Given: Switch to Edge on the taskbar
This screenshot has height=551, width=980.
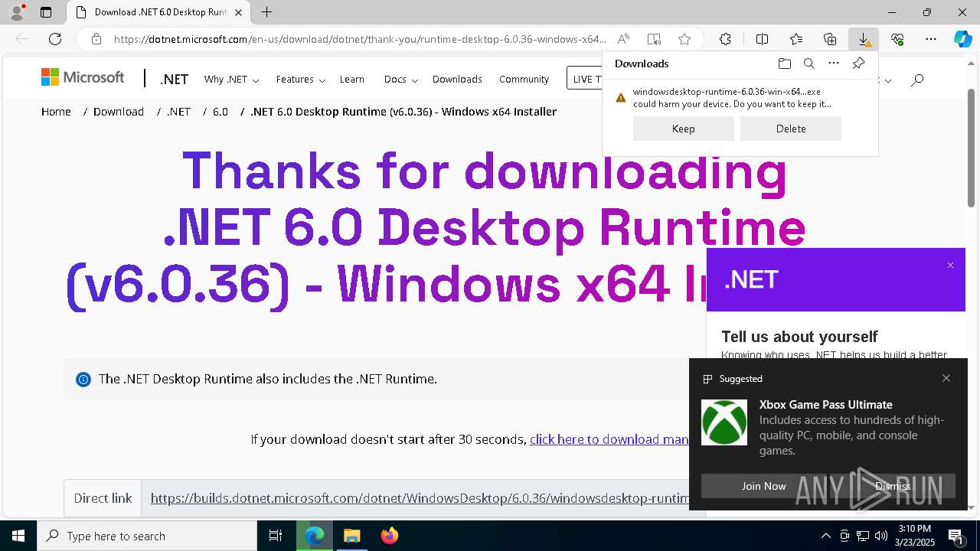Looking at the screenshot, I should click(315, 536).
